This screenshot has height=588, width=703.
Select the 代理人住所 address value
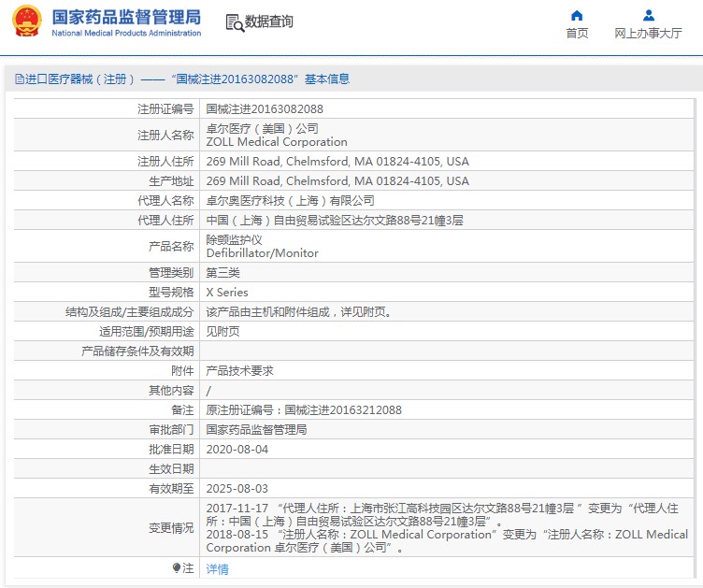click(x=335, y=221)
